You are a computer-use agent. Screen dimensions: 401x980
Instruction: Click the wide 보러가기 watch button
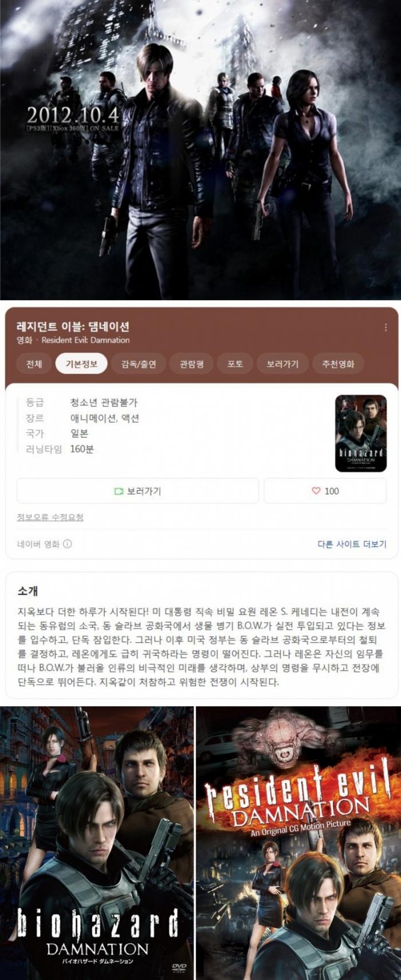[x=137, y=491]
